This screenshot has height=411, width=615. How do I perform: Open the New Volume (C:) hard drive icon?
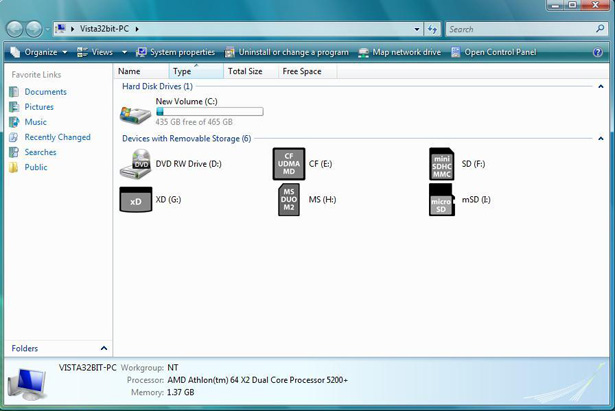[135, 115]
